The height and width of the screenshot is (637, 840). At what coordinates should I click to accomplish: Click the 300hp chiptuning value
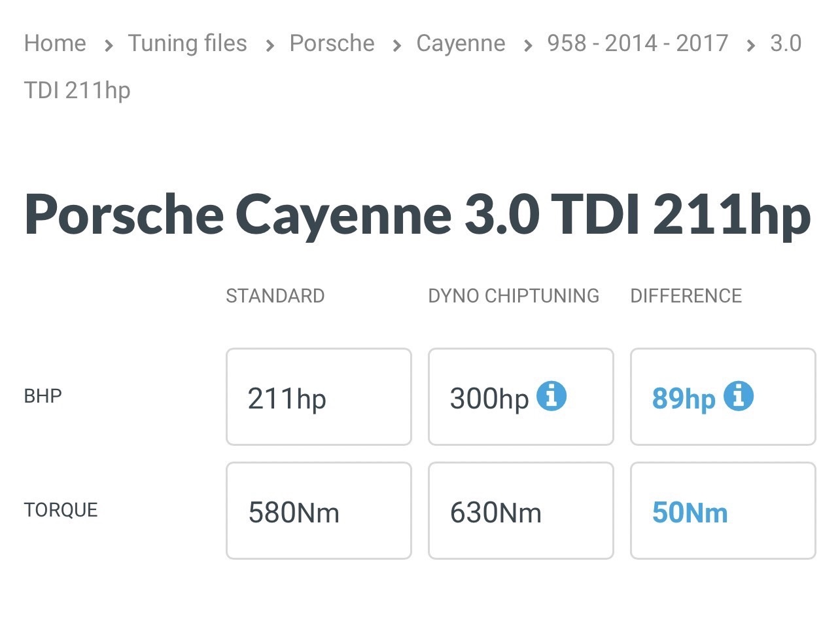[489, 398]
